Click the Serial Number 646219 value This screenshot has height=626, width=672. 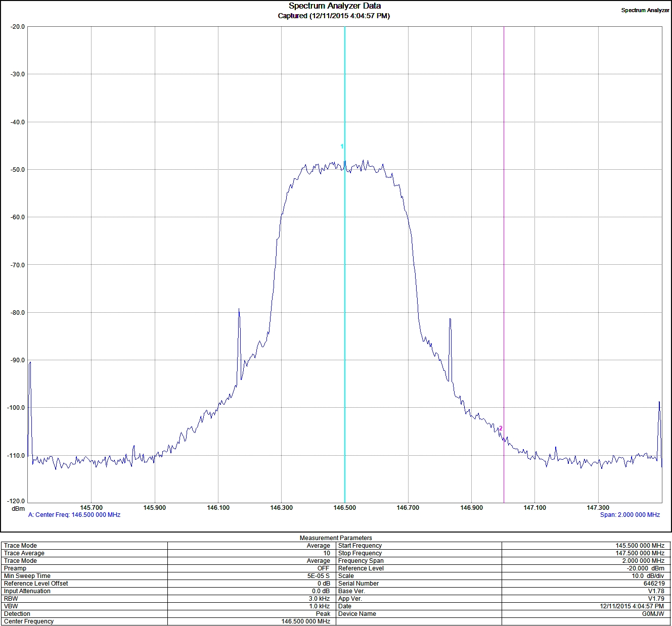[654, 584]
